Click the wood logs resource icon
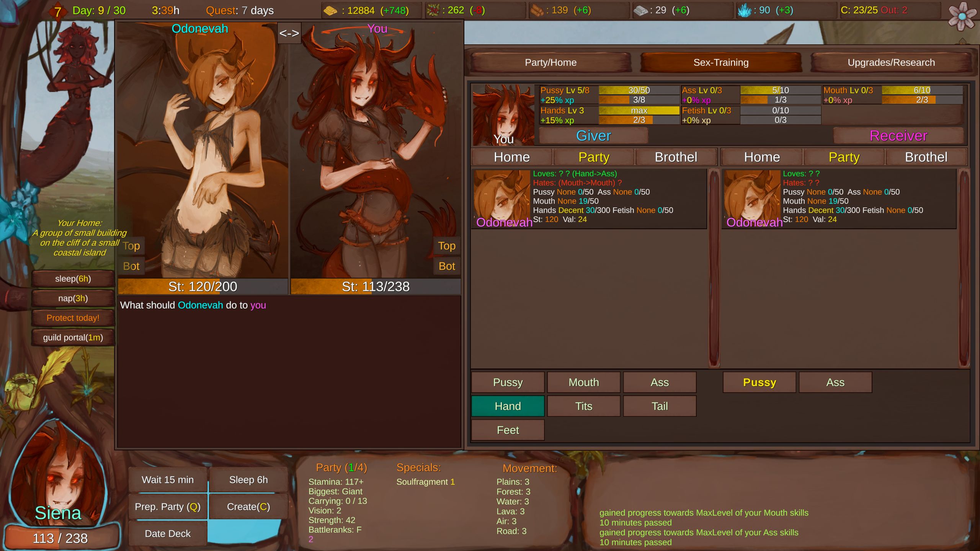This screenshot has width=980, height=551. 537,11
